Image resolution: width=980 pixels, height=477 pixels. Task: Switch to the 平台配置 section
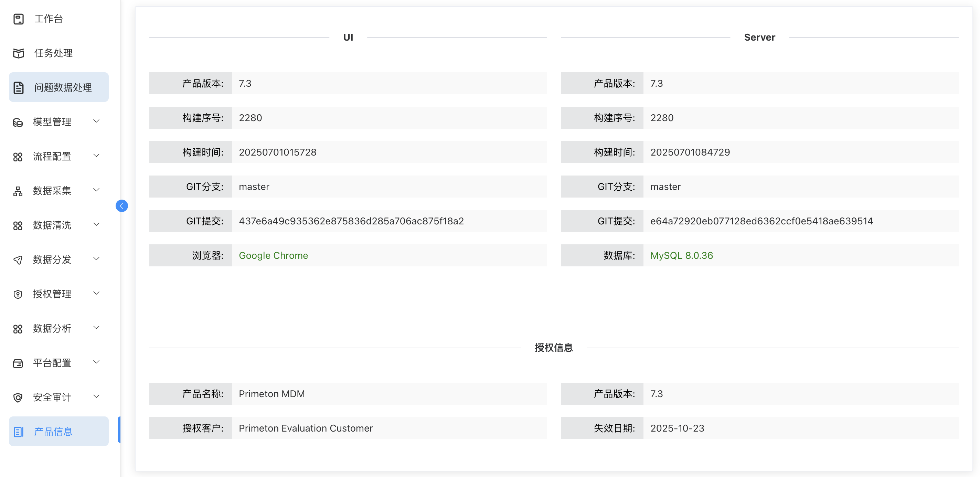click(x=51, y=363)
